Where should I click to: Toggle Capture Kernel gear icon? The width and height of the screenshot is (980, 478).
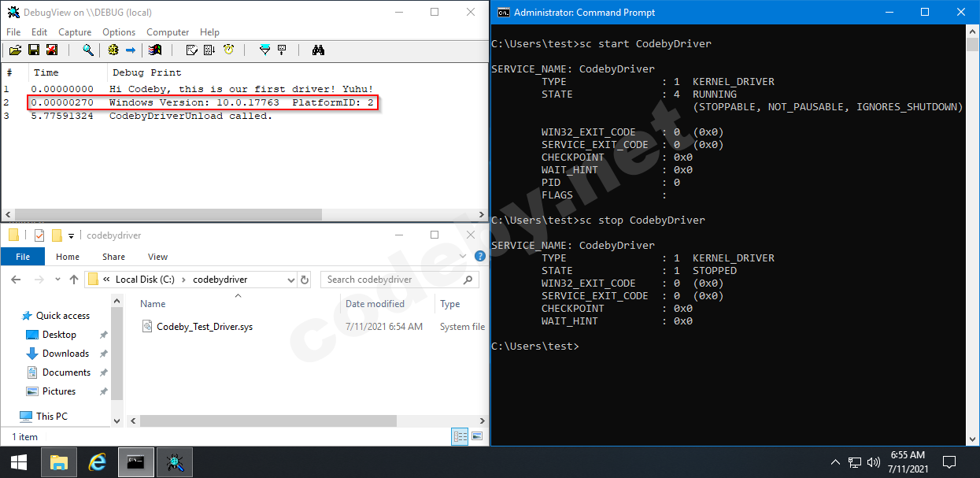tap(113, 50)
